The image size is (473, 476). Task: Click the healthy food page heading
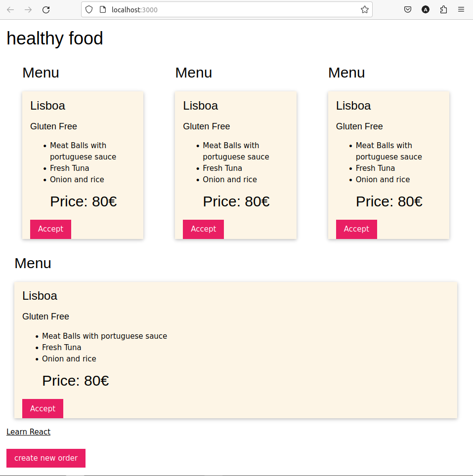[55, 38]
